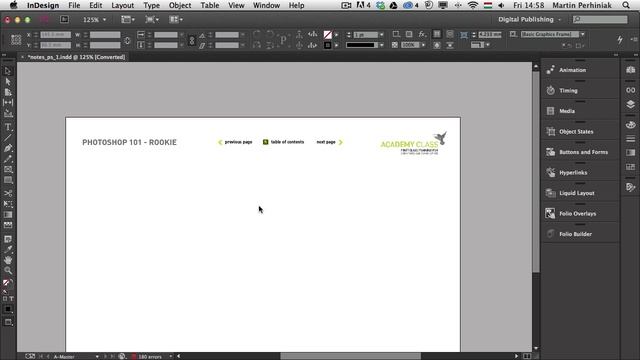Open the Arrange Documents dropdown
640x360 pixels.
click(x=176, y=19)
